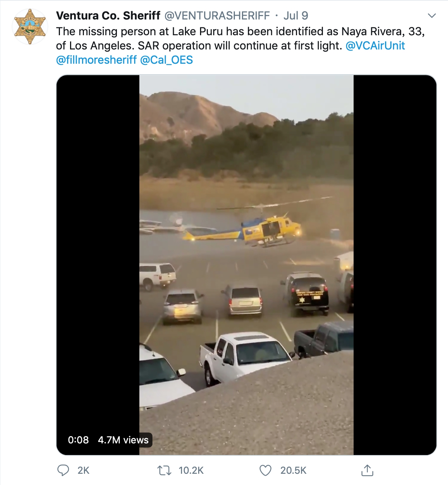448x485 pixels.
Task: Visit the @fillmoresheriff mention
Action: tap(96, 60)
